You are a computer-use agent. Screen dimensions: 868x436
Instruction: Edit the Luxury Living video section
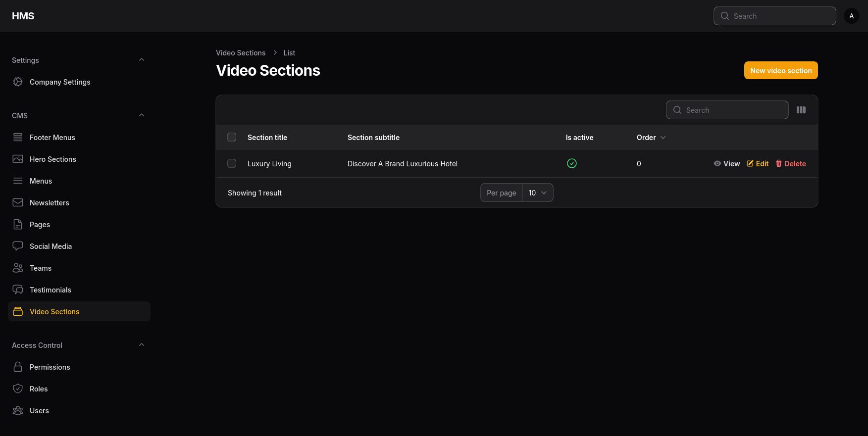[x=758, y=164]
